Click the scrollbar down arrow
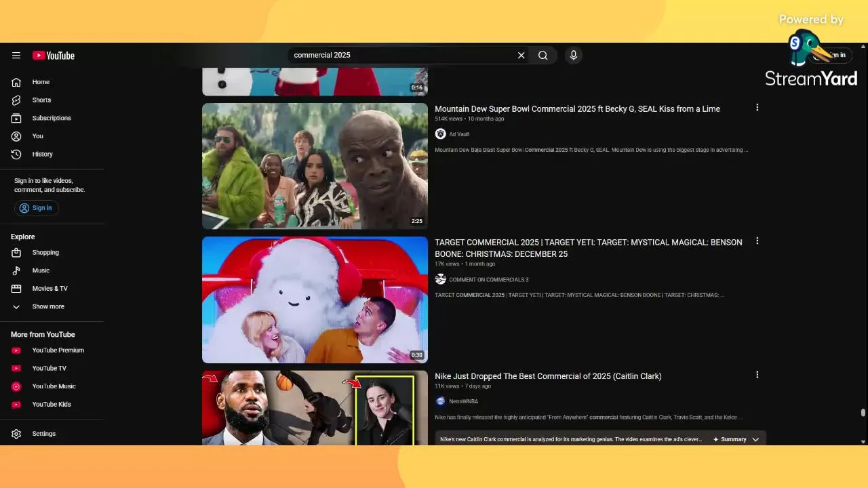This screenshot has width=868, height=488. [863, 442]
